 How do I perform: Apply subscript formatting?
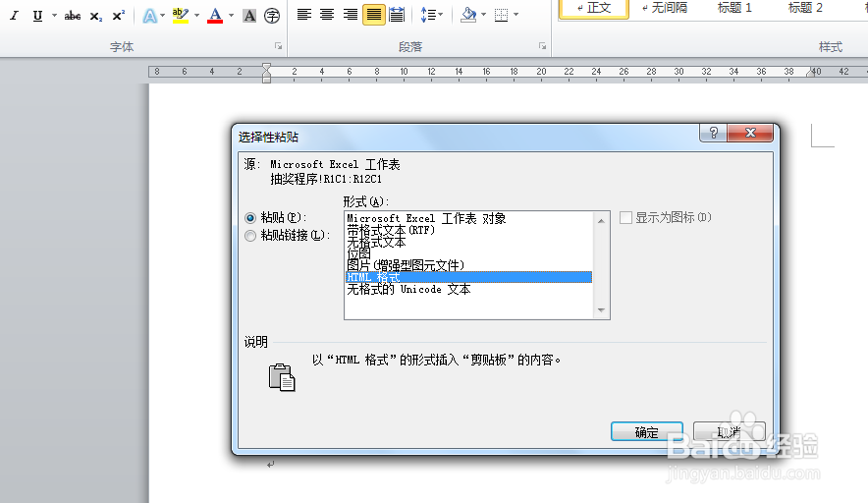(96, 16)
